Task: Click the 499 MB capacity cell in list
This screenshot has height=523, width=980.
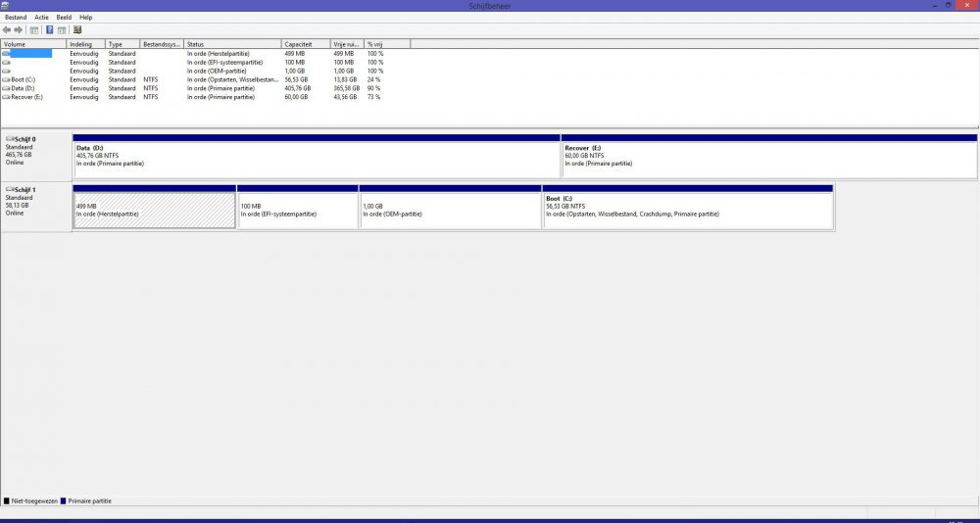Action: click(294, 54)
